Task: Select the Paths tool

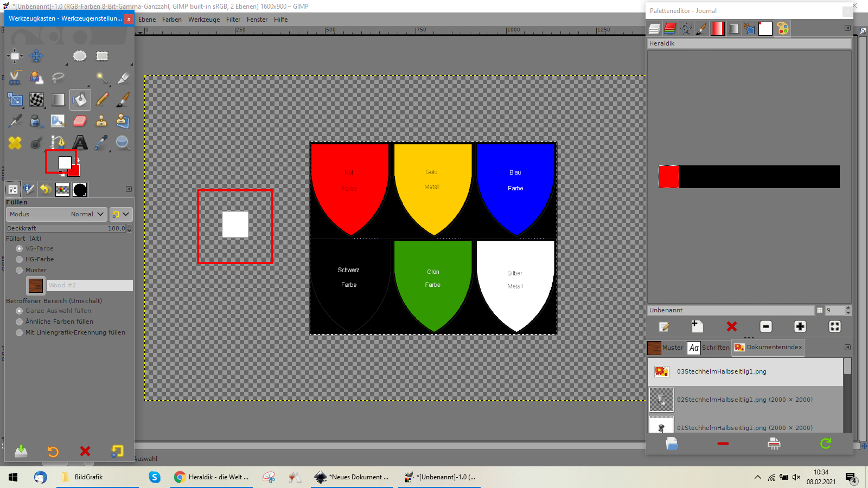Action: point(58,143)
